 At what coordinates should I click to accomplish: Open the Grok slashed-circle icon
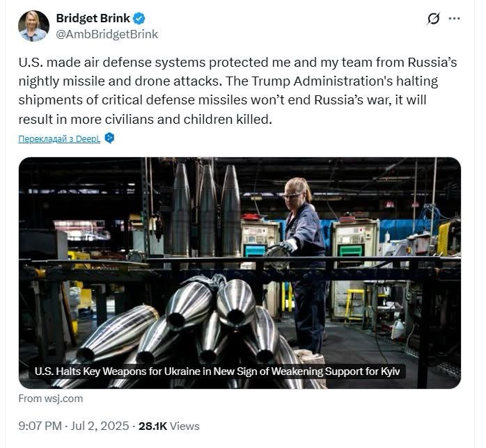tap(433, 19)
